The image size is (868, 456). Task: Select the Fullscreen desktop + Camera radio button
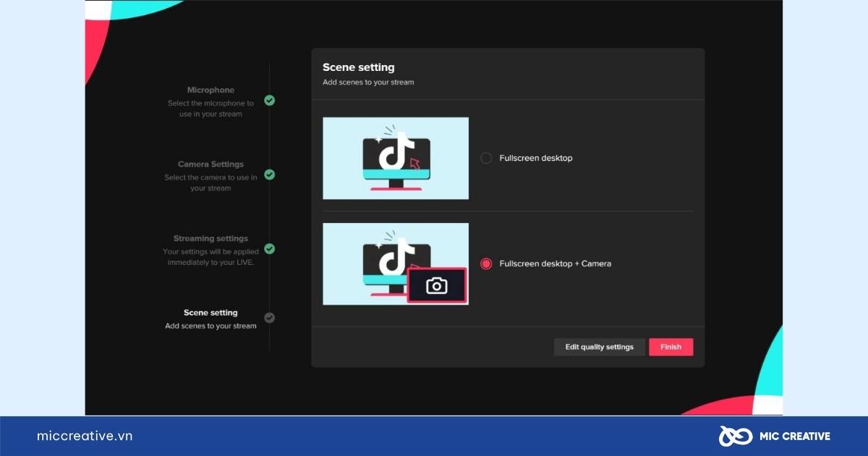point(486,263)
